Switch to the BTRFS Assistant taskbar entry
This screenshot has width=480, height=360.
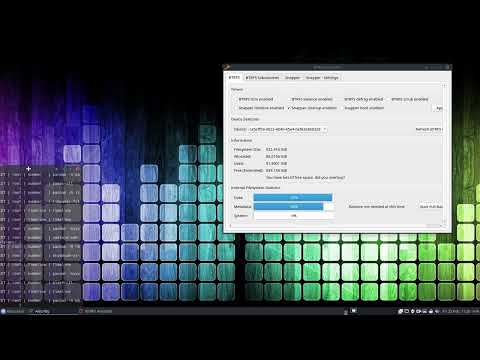click(x=95, y=311)
